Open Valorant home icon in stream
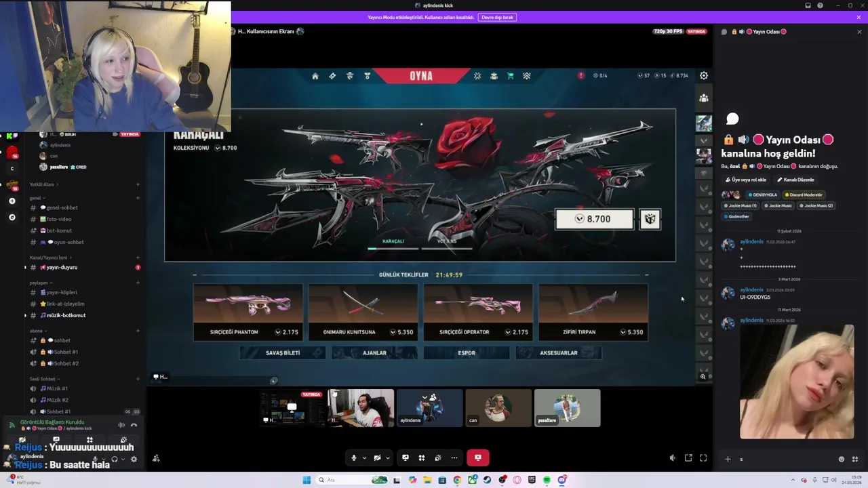The height and width of the screenshot is (488, 868). click(x=315, y=76)
